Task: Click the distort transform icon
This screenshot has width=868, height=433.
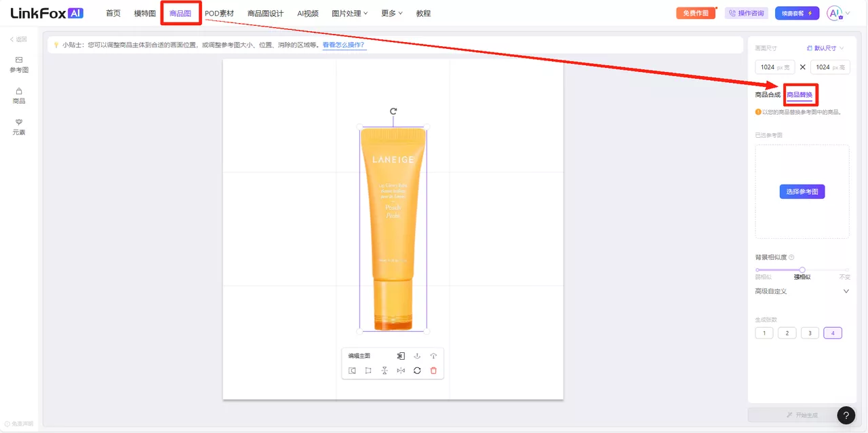Action: pos(368,371)
